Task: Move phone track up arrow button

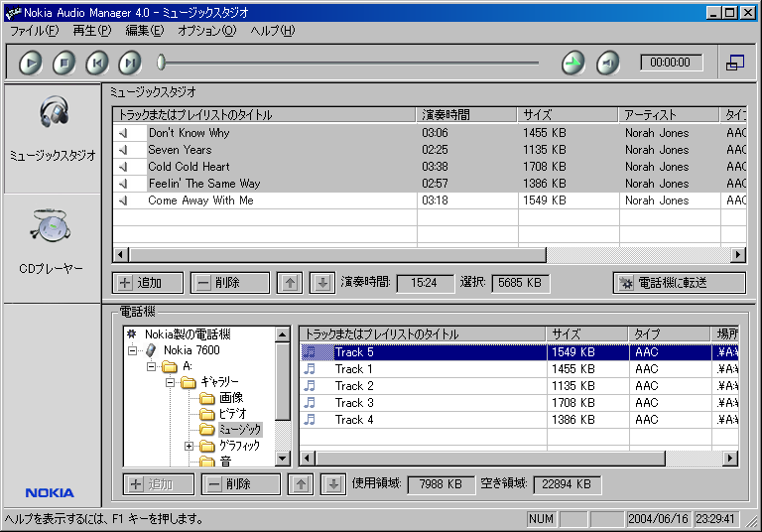Action: pyautogui.click(x=301, y=483)
